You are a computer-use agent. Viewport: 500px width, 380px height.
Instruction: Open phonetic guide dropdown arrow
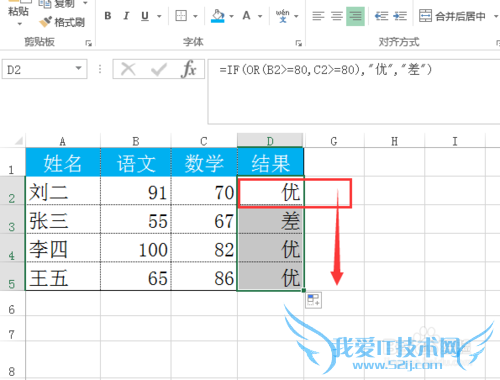[x=296, y=16]
